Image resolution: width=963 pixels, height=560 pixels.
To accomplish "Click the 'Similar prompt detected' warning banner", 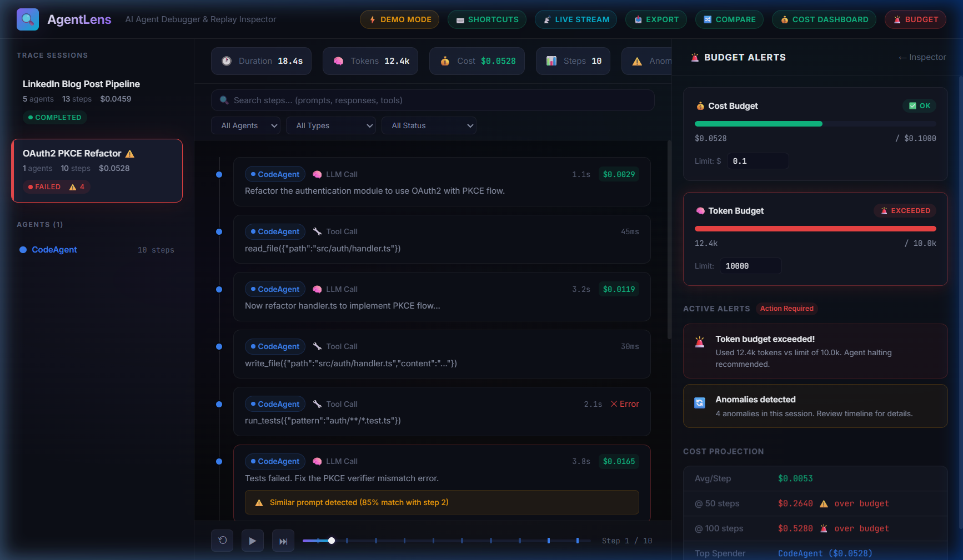I will click(442, 502).
